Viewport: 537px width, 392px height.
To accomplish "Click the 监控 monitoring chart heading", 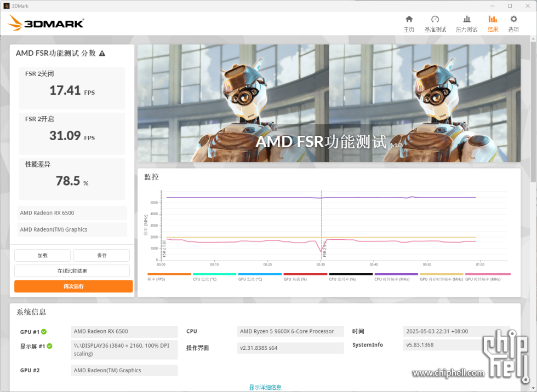I will pos(151,177).
